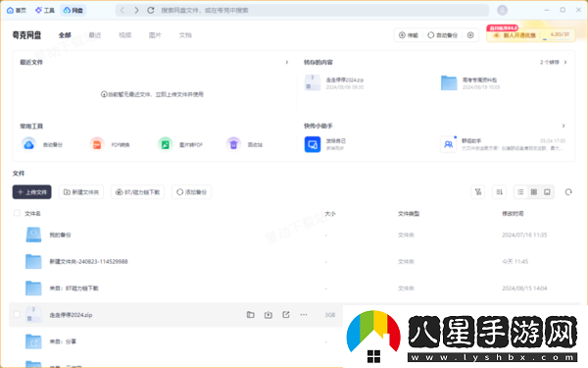Screen dimensions: 588x368
Task: Switch to large preview view
Action: 547,192
